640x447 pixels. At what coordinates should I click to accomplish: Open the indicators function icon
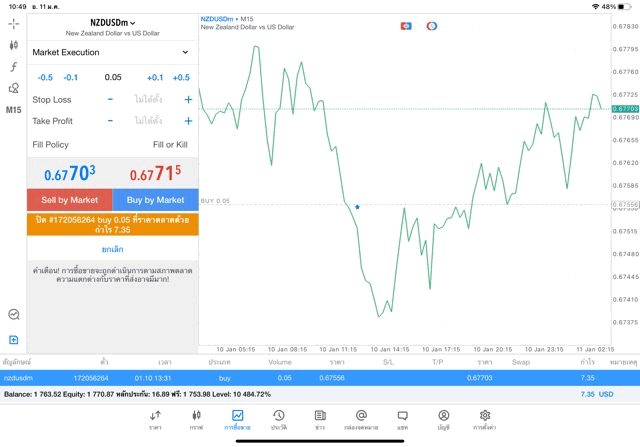13,67
